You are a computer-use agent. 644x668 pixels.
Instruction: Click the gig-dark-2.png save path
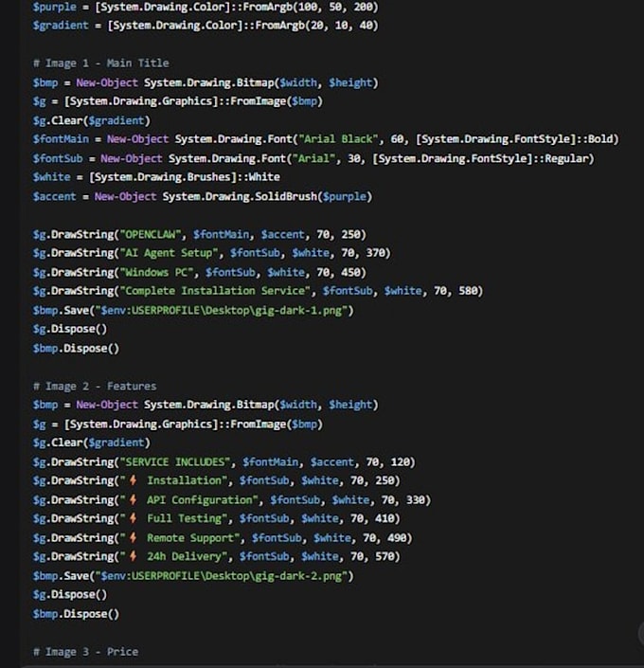[x=222, y=576]
